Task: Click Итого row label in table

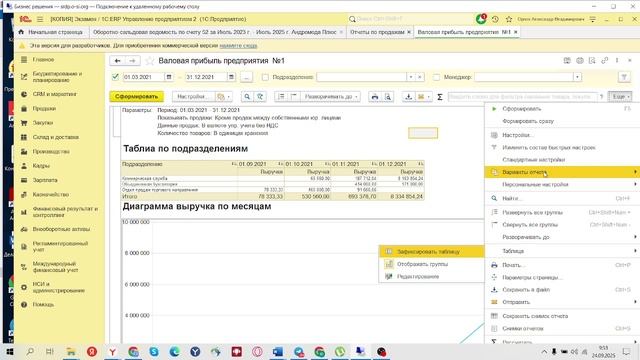Action: pyautogui.click(x=130, y=197)
